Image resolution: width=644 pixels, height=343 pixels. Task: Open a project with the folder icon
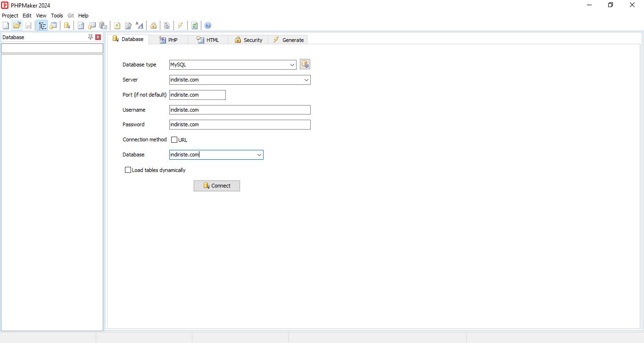coord(17,25)
